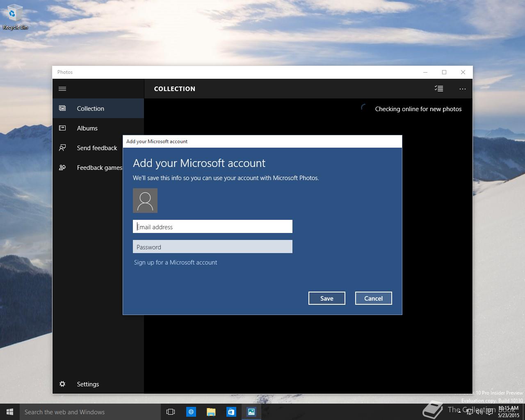
Task: Select the Collection sidebar item
Action: pyautogui.click(x=98, y=108)
